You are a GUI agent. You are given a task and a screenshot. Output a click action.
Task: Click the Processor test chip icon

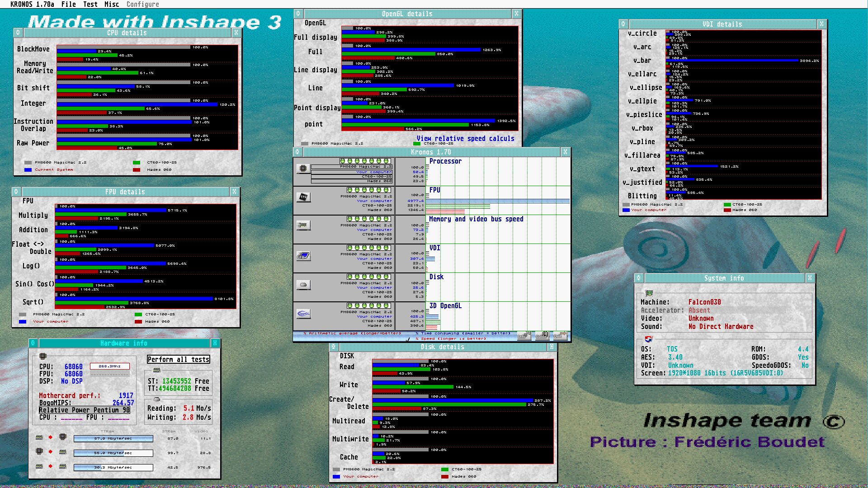303,169
